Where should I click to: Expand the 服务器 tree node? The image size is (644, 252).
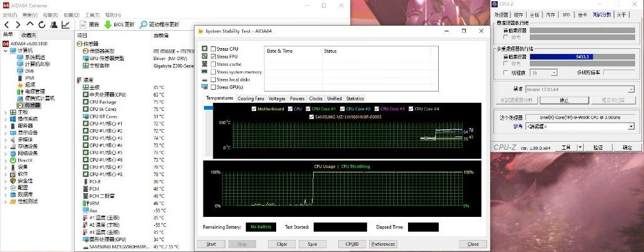[6, 126]
